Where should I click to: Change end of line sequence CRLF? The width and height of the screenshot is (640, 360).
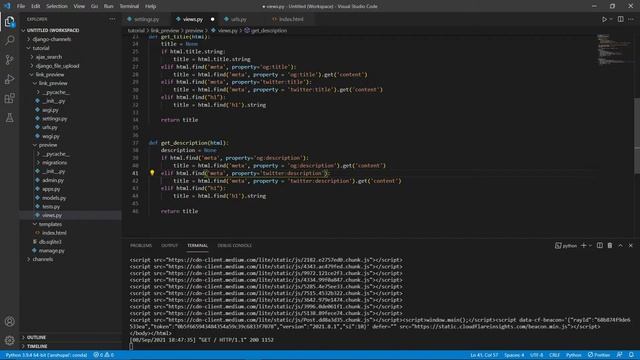[x=554, y=355]
